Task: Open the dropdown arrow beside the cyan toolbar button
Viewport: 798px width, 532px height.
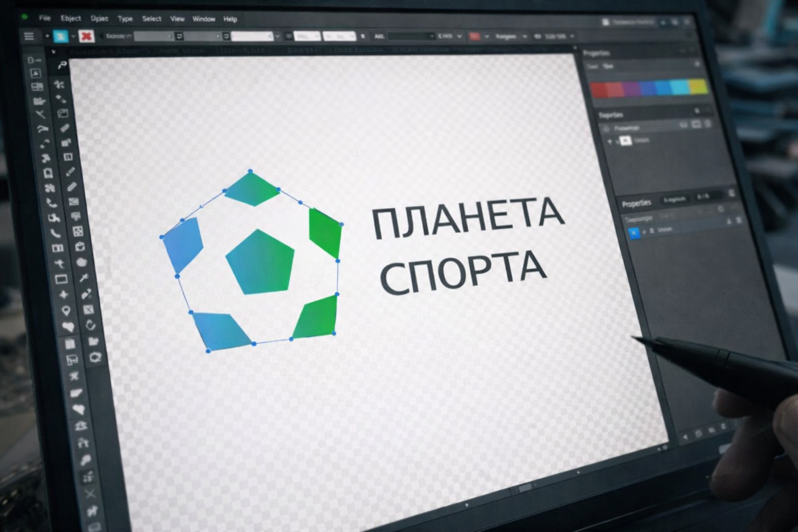Action: click(73, 36)
